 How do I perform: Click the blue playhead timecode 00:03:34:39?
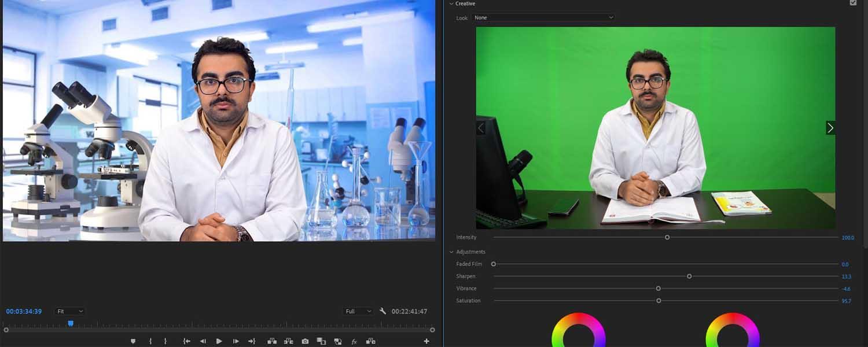click(x=24, y=311)
